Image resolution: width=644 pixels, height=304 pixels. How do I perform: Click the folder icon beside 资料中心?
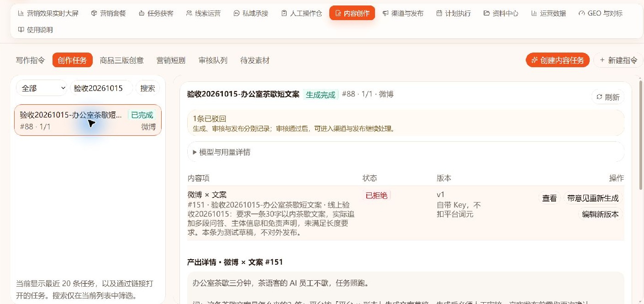point(487,13)
